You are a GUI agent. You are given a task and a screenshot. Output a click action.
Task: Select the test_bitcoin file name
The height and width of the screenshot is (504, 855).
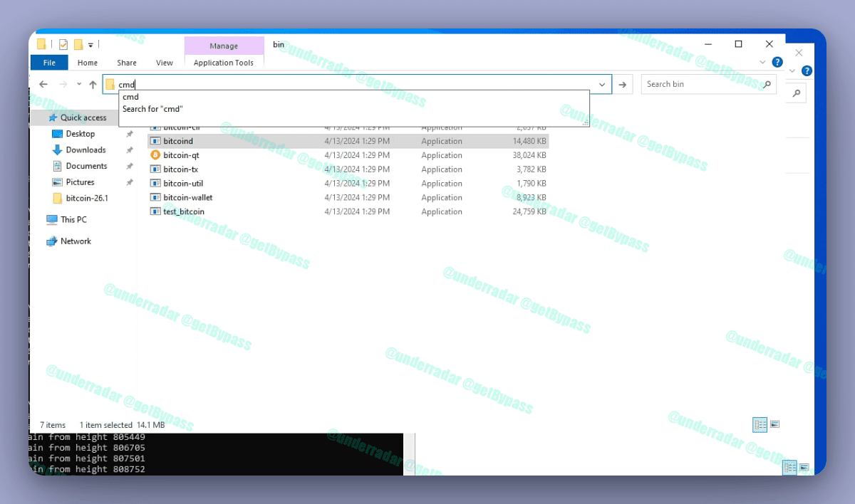pos(184,211)
